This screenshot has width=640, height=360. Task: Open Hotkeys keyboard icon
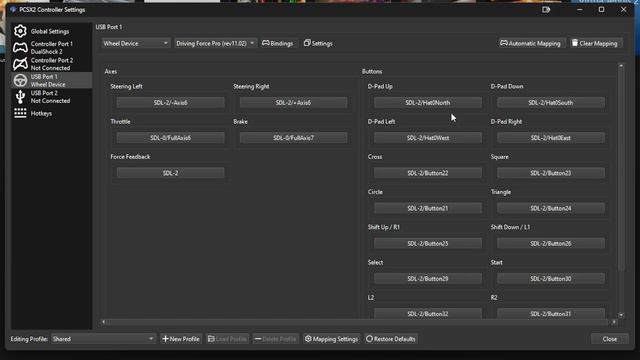pos(20,113)
